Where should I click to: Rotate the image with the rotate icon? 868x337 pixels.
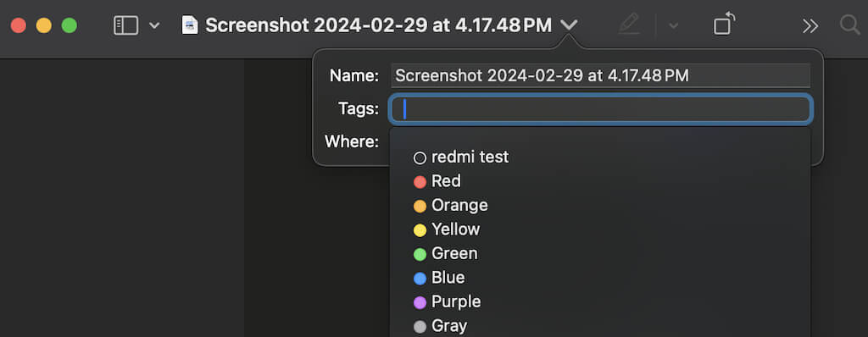[724, 25]
